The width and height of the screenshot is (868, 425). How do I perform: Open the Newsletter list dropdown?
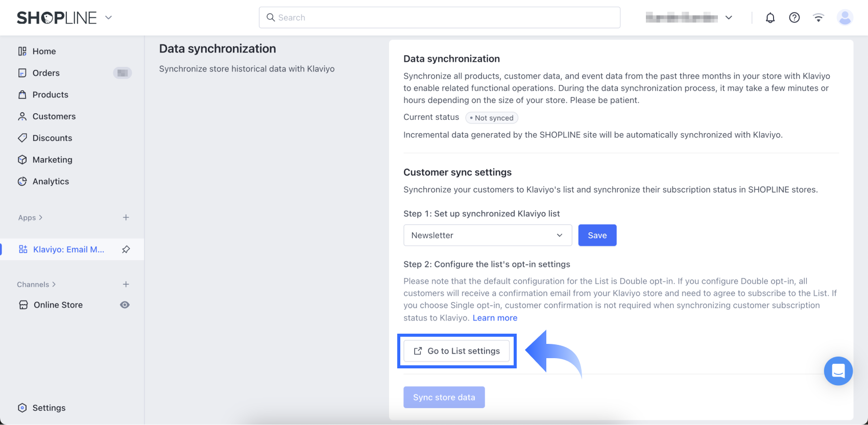point(487,235)
